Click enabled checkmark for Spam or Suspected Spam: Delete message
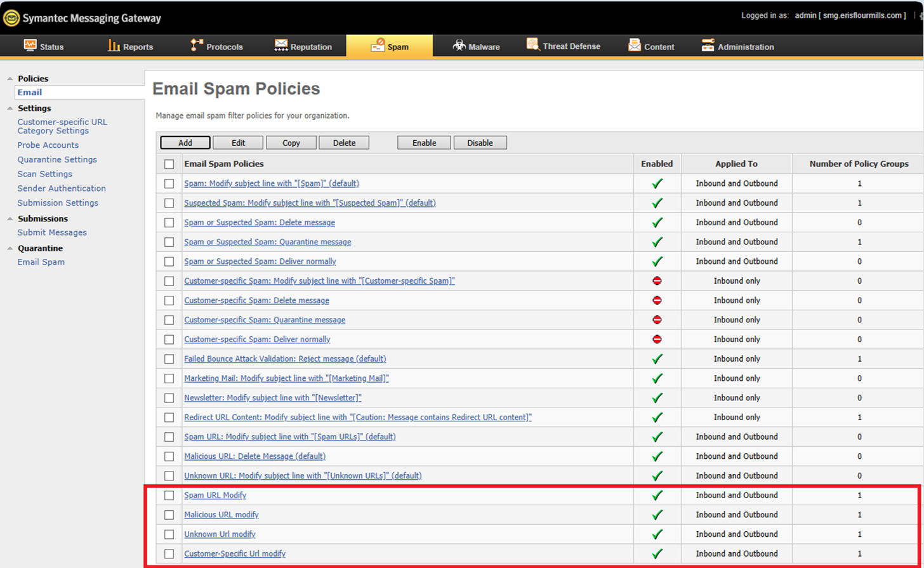The image size is (924, 568). (657, 223)
